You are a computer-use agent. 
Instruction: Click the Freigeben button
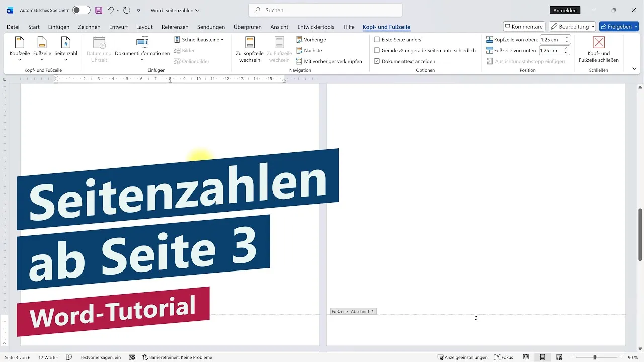(618, 26)
